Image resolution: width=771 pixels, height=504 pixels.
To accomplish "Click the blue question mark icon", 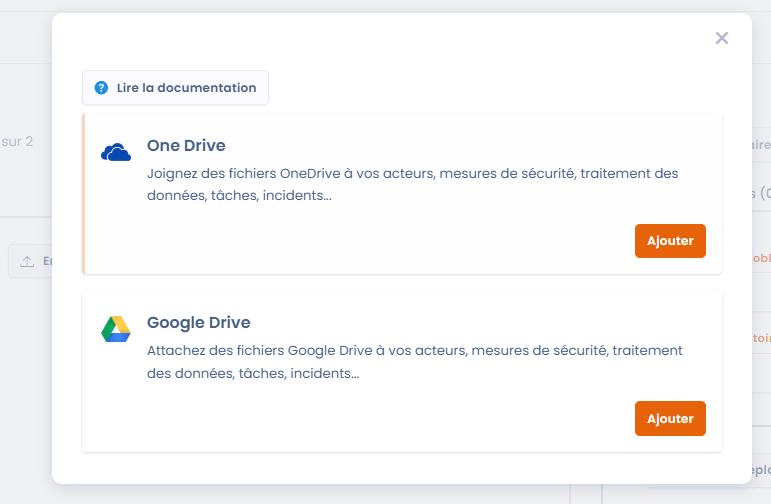I will point(101,88).
